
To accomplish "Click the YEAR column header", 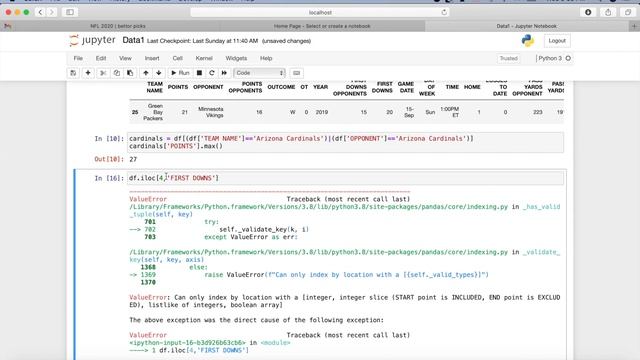I will [320, 87].
